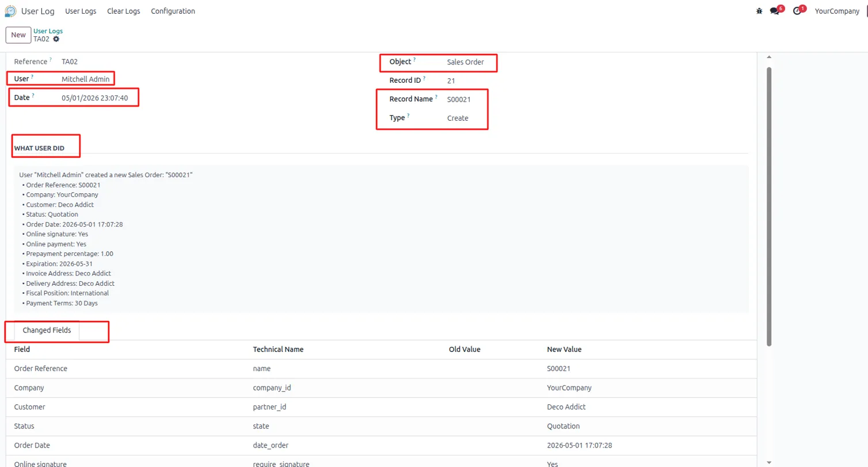Click the TA02 reference value
The image size is (868, 467).
point(70,62)
